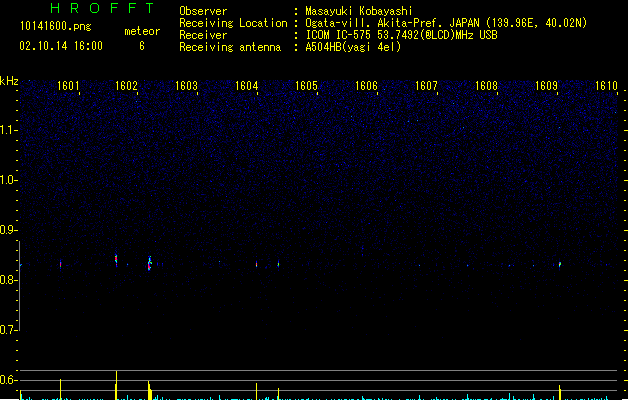The width and height of the screenshot is (629, 400).
Task: Click the 1.0 kHz frequency label
Action: click(x=8, y=180)
